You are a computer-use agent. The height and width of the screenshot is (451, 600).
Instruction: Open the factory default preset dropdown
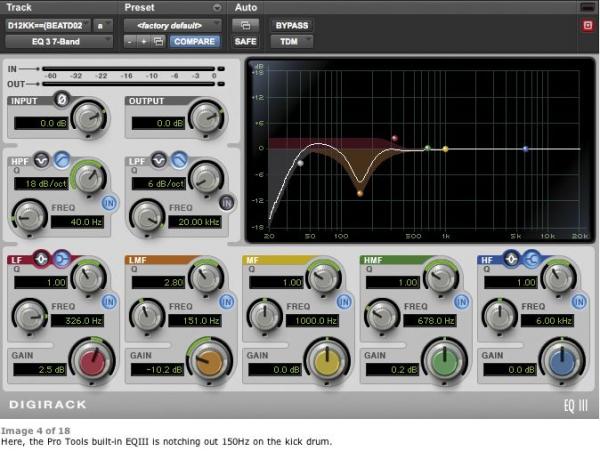172,25
